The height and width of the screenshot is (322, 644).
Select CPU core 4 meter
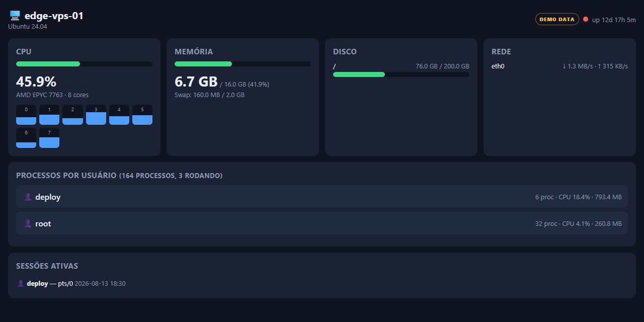pyautogui.click(x=119, y=115)
